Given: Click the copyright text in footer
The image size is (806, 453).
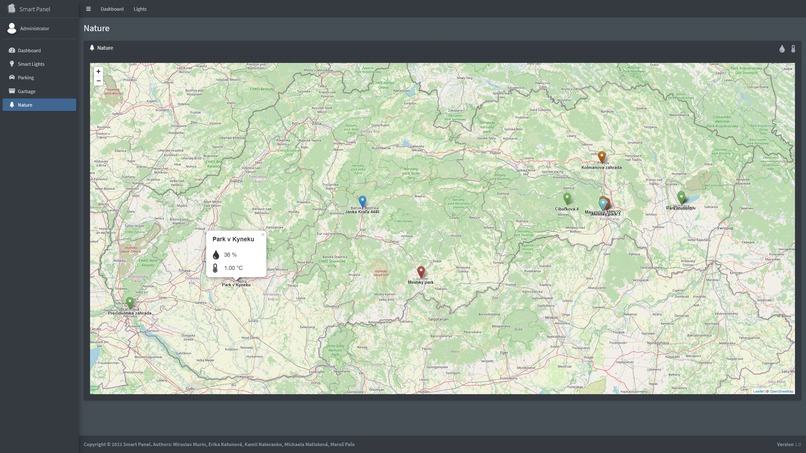Looking at the screenshot, I should (x=219, y=444).
